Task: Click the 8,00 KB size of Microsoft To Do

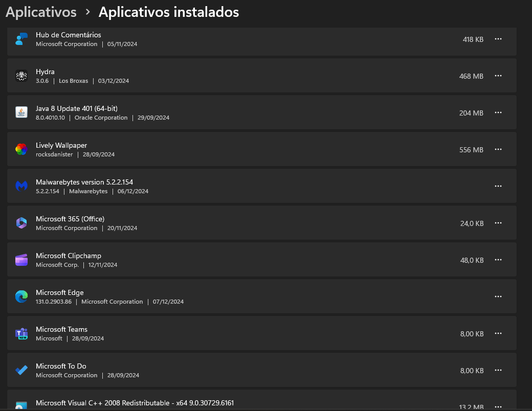Action: (472, 371)
